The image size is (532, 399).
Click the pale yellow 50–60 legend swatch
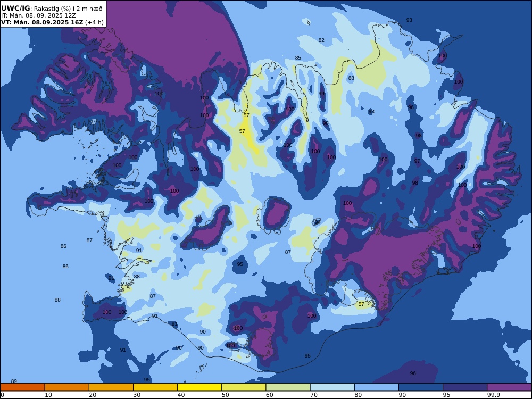click(244, 387)
